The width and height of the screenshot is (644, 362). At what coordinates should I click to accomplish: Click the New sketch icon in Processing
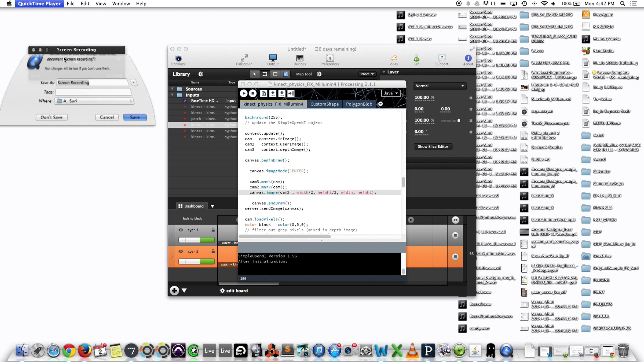[264, 93]
